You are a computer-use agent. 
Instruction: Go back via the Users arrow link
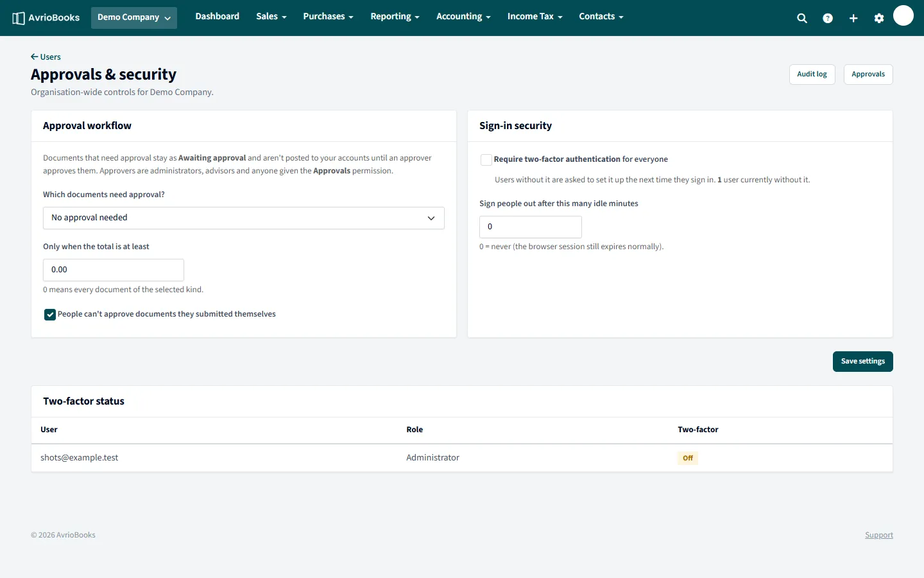(46, 57)
